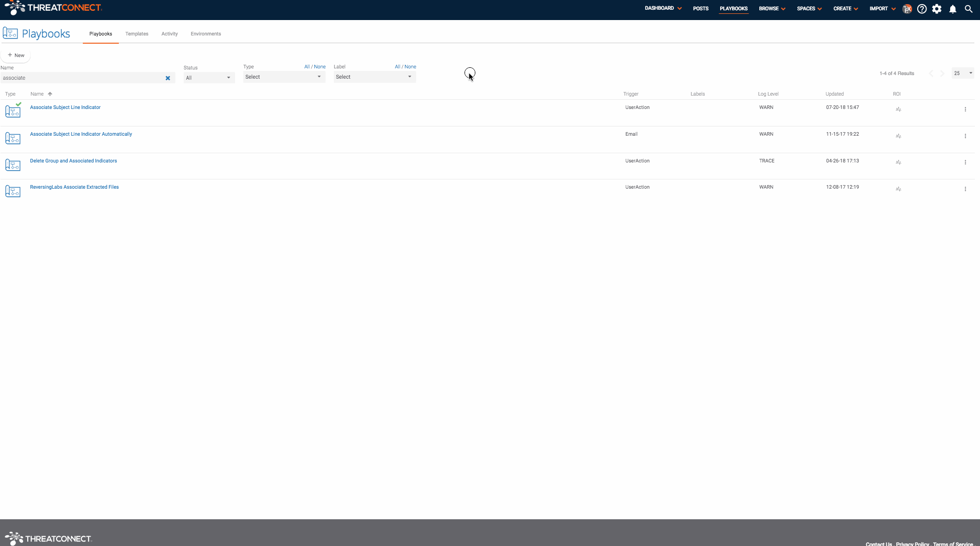This screenshot has width=980, height=546.
Task: Switch to the Environments tab
Action: tap(206, 34)
